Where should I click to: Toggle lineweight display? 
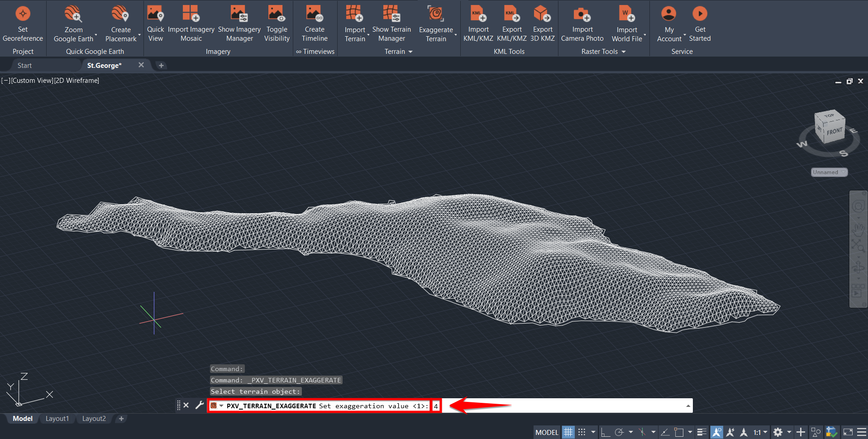[x=701, y=432]
